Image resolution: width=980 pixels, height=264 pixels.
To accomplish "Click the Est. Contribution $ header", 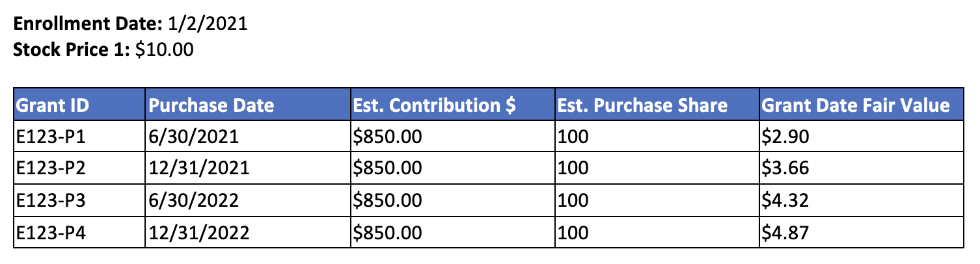I will click(452, 104).
